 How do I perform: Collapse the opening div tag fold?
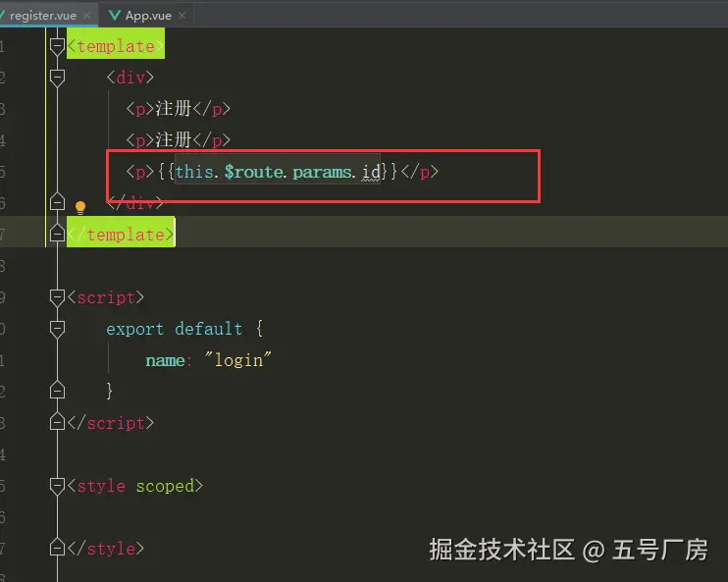point(57,78)
